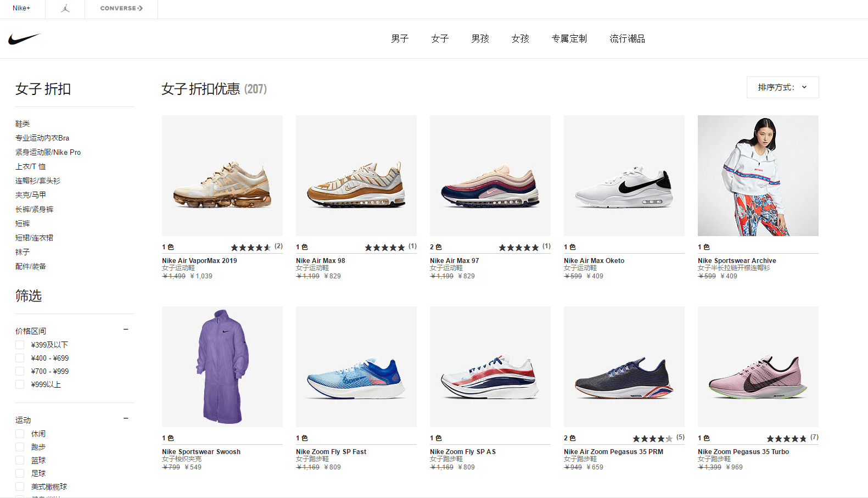View star rating of Pegasus 35 Turbo

(x=787, y=439)
